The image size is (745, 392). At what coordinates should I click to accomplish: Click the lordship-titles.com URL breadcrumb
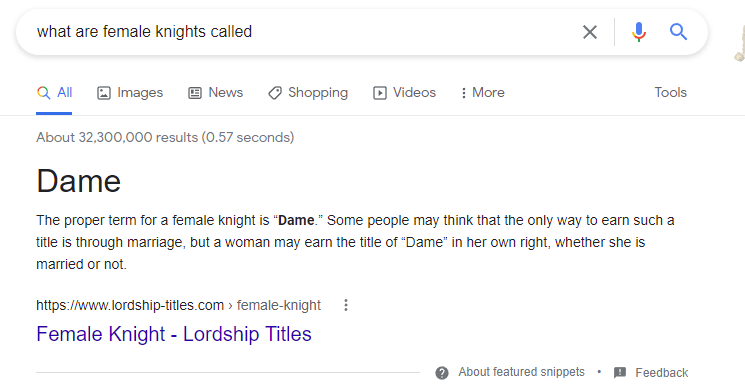click(x=178, y=305)
